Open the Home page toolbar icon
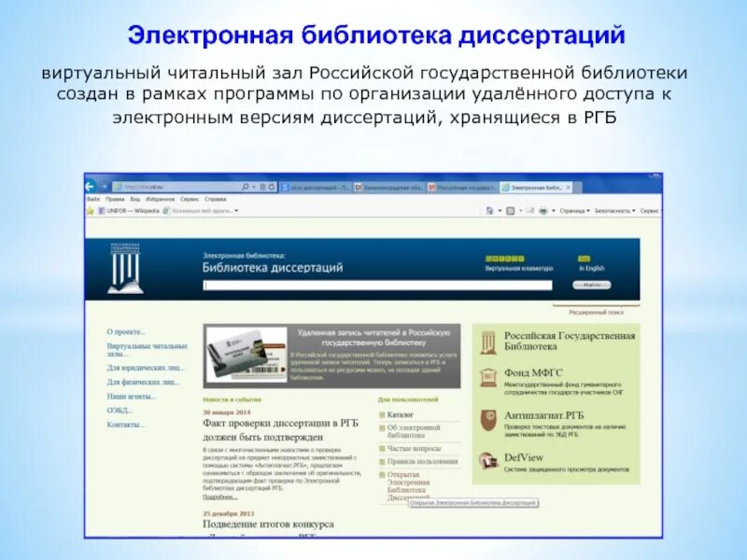Viewport: 747px width, 560px height. pyautogui.click(x=489, y=211)
